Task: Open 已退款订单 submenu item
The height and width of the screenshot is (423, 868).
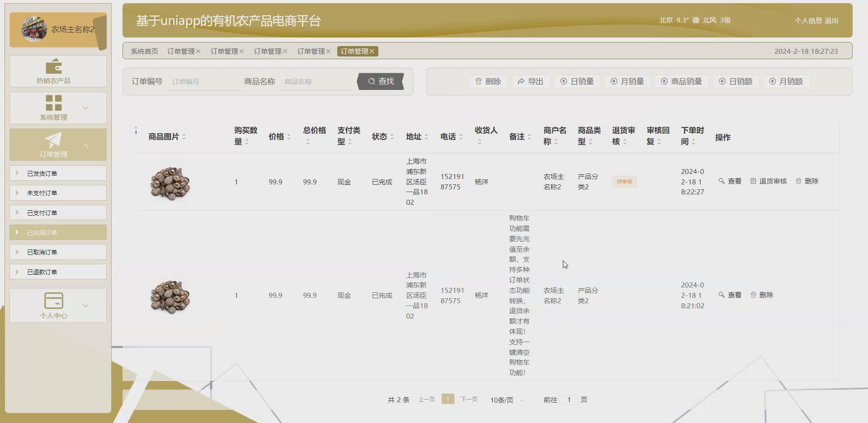Action: tap(58, 272)
